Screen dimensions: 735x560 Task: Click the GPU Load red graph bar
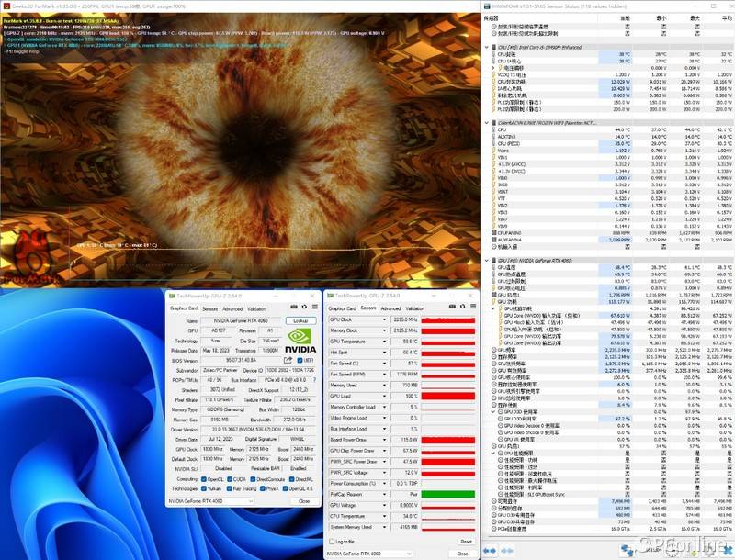click(x=448, y=397)
